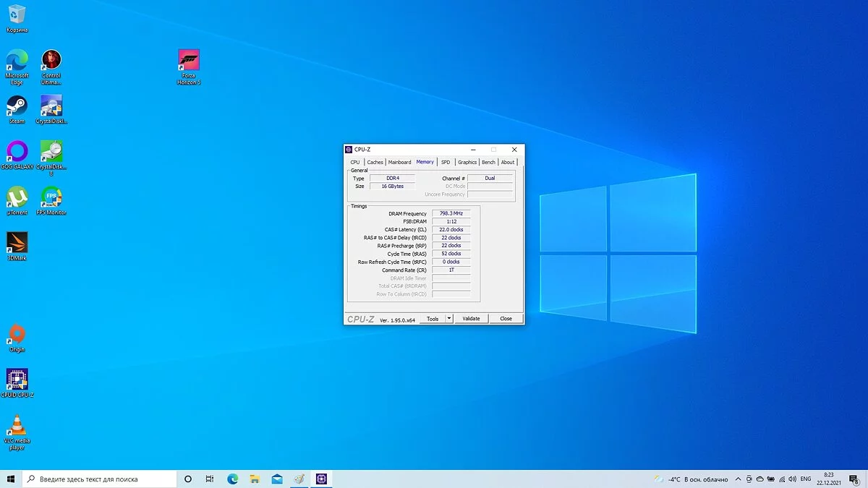The height and width of the screenshot is (488, 868).
Task: Switch to the SPD tab
Action: pos(446,162)
